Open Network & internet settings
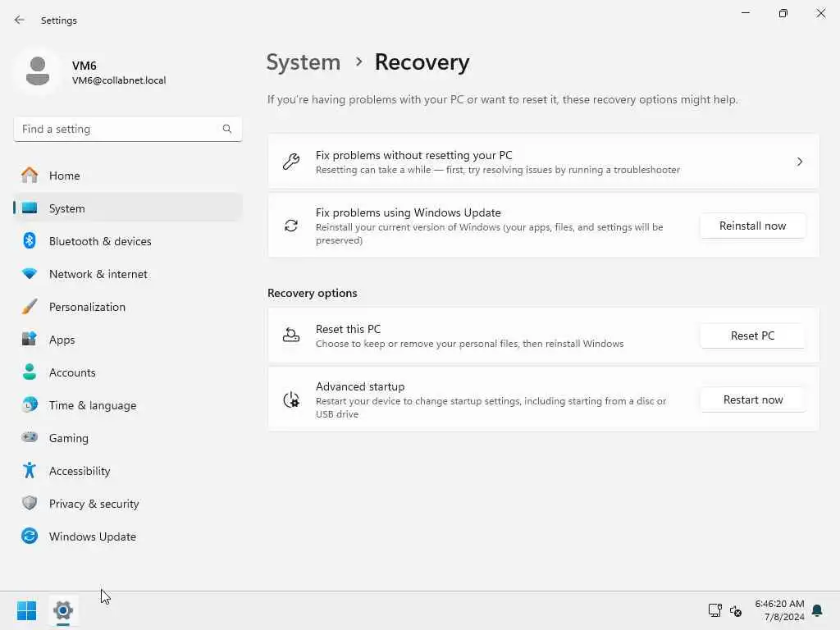 click(127, 273)
